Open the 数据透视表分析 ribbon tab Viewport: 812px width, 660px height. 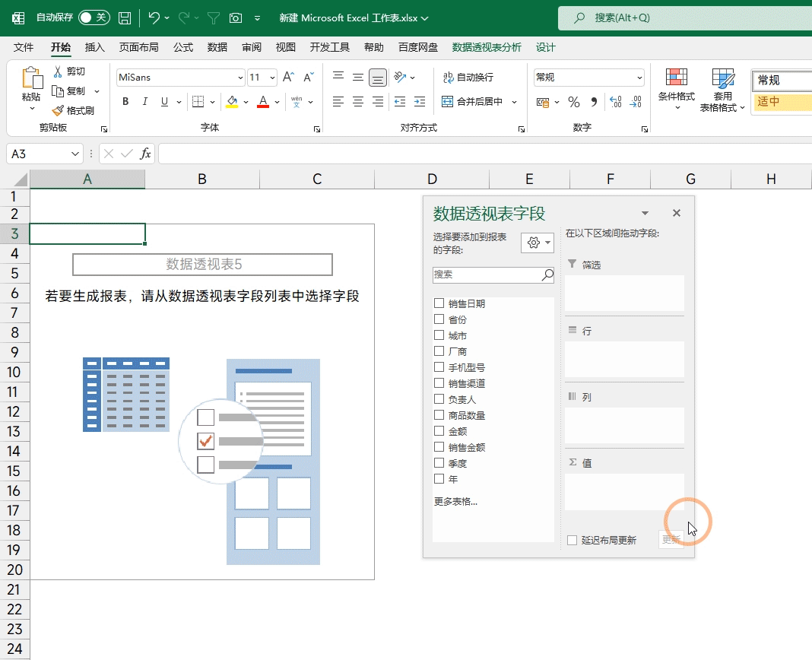[x=487, y=47]
